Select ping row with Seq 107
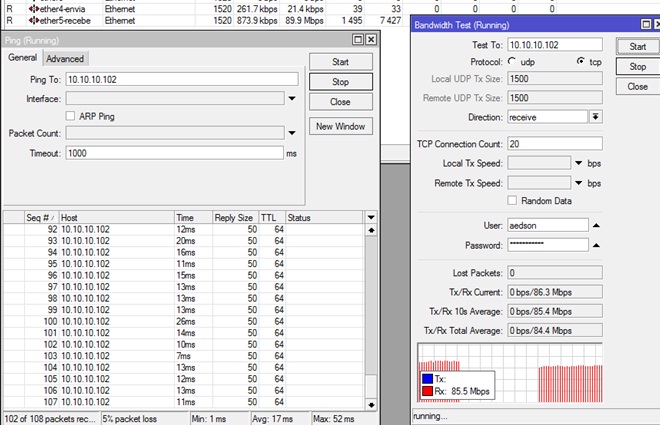 point(184,402)
